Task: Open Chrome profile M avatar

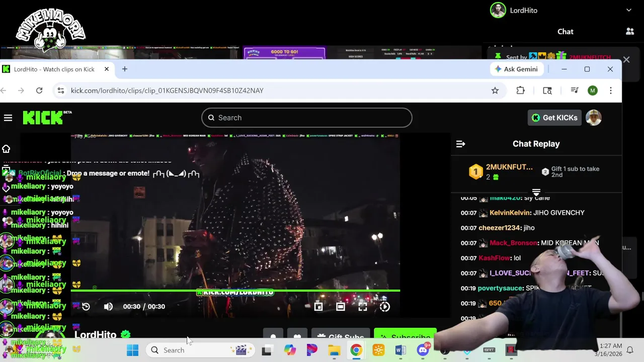Action: [x=593, y=90]
